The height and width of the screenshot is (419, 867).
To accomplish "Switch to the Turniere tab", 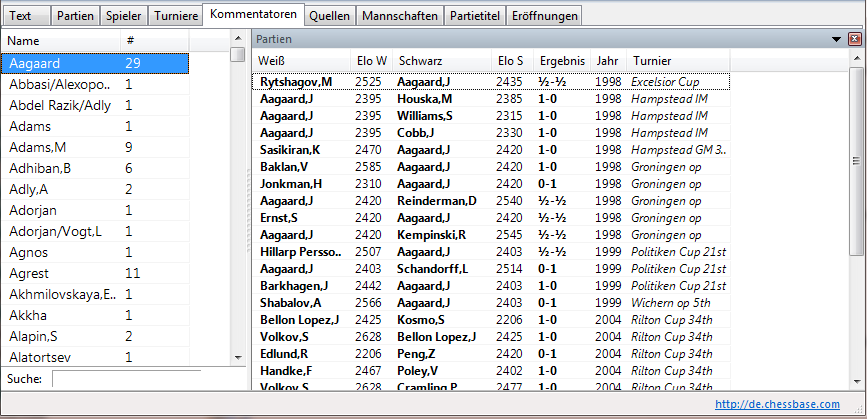I will (x=175, y=16).
